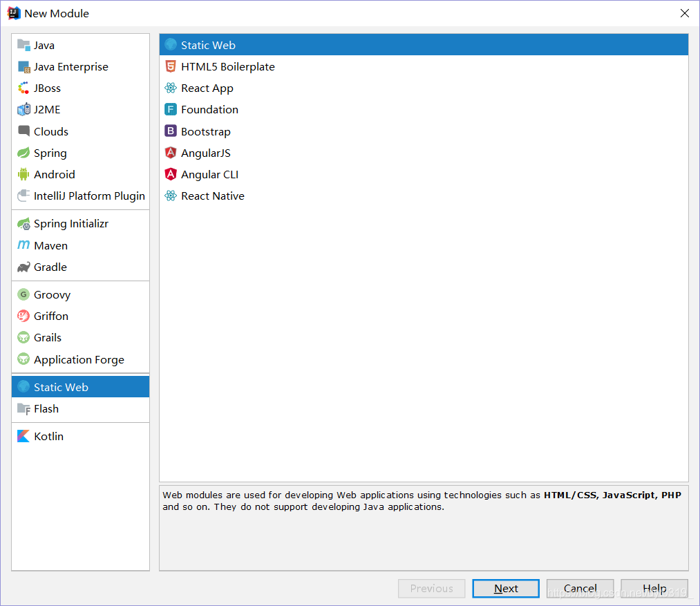Select the J2ME phone icon
This screenshot has width=700, height=606.
point(23,109)
